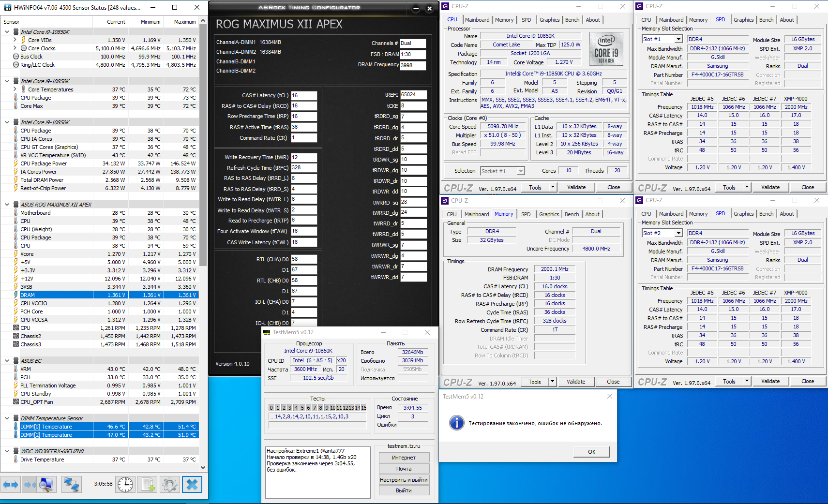Collapse the ASUS EC sensor group
Viewport: 828px width, 504px height.
pyautogui.click(x=7, y=361)
